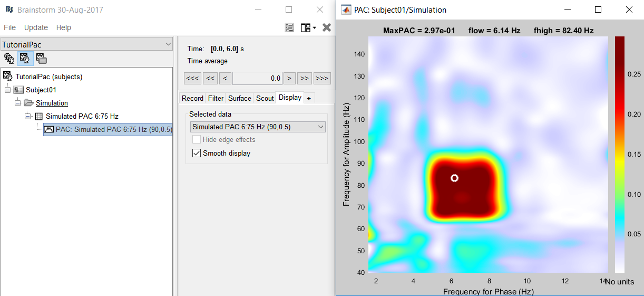Click the PAC file icon in tree
This screenshot has height=296, width=644.
(x=49, y=129)
